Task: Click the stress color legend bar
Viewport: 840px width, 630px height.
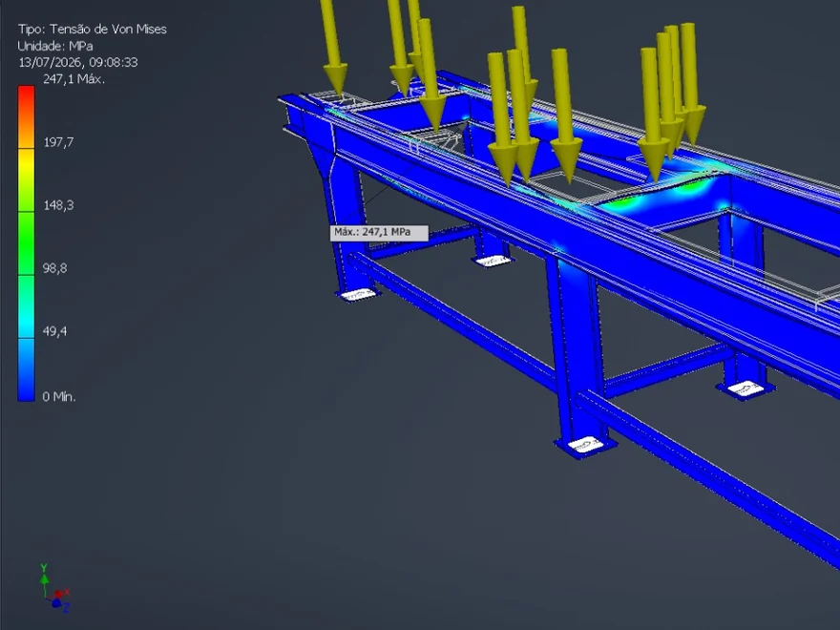Action: [x=27, y=243]
